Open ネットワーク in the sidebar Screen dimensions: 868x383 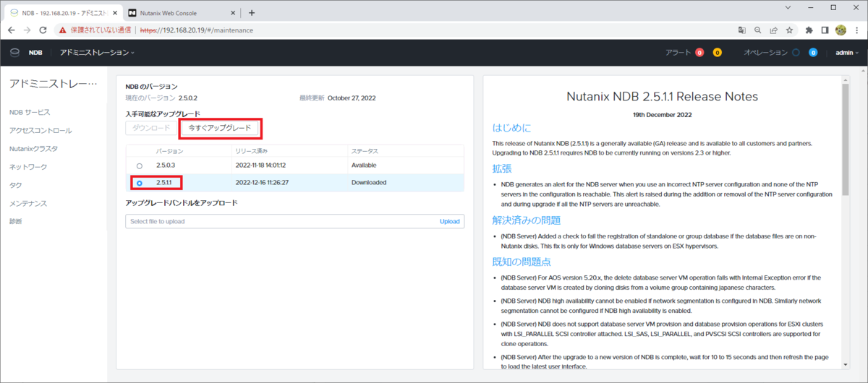[28, 167]
